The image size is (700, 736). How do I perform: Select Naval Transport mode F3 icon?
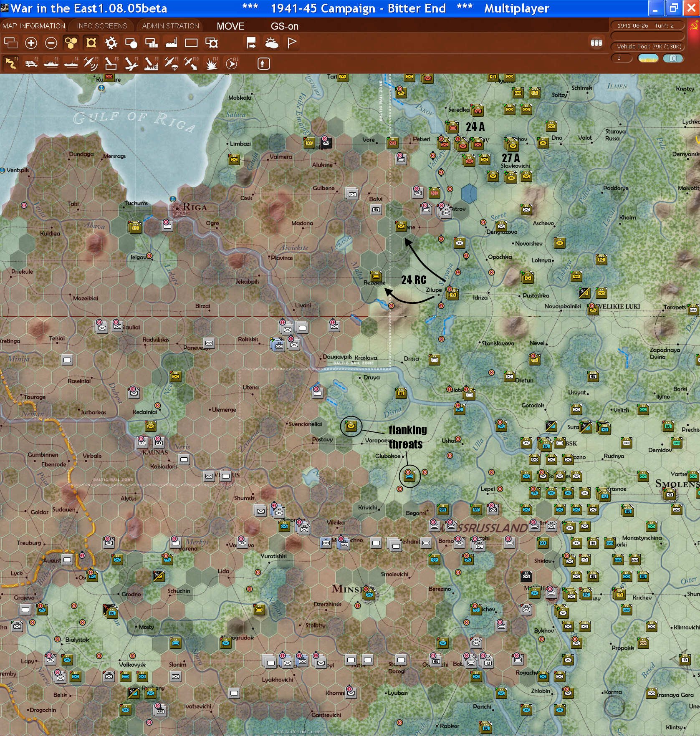pos(51,63)
